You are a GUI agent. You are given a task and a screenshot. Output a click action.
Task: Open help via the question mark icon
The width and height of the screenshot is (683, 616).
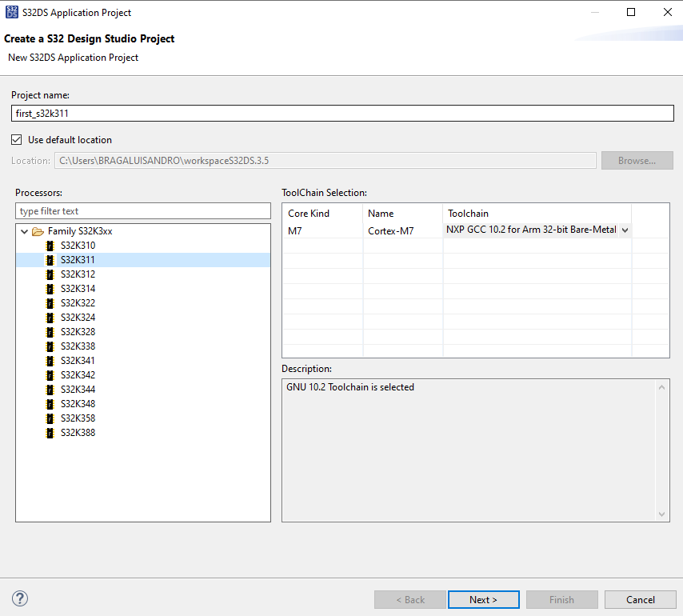point(19,598)
